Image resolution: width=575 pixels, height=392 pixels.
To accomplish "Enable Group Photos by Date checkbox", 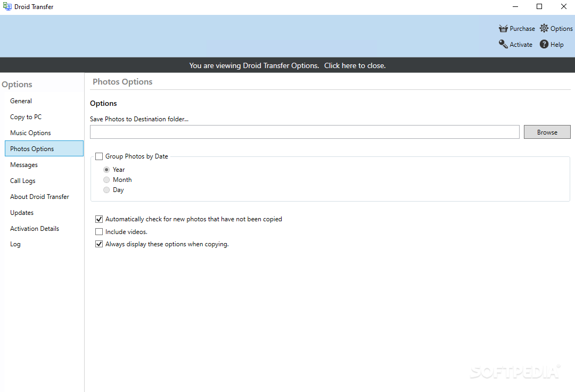I will [99, 156].
